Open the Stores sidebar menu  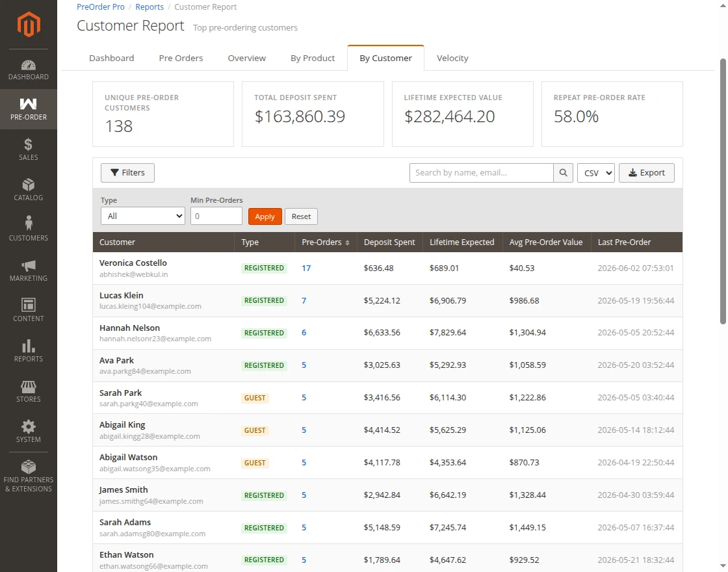[x=29, y=391]
